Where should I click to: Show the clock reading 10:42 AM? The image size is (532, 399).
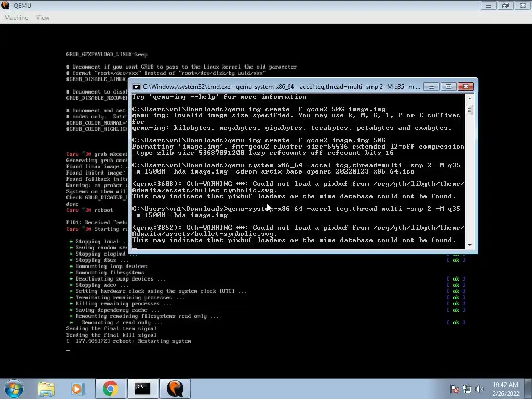[505, 385]
